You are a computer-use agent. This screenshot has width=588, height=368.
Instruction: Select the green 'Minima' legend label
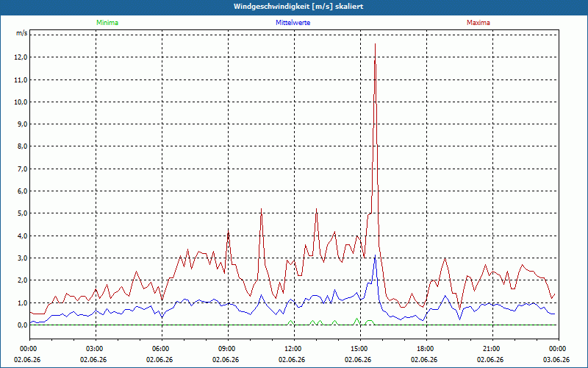coord(107,23)
